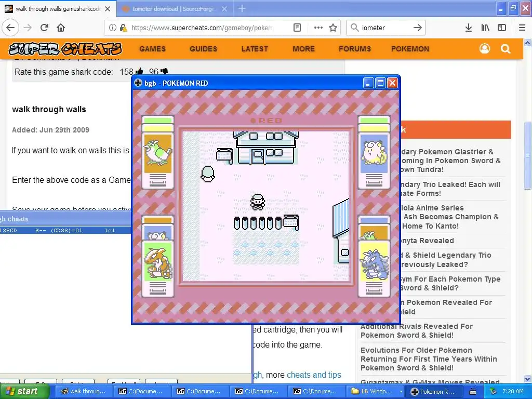Reload the supercheats page
Screen dimensions: 532x399
coord(45,28)
